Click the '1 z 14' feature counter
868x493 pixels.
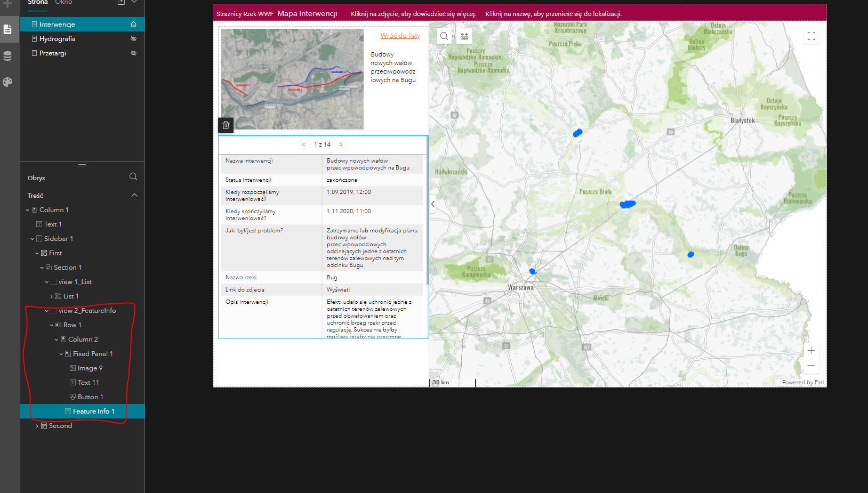[x=322, y=144]
